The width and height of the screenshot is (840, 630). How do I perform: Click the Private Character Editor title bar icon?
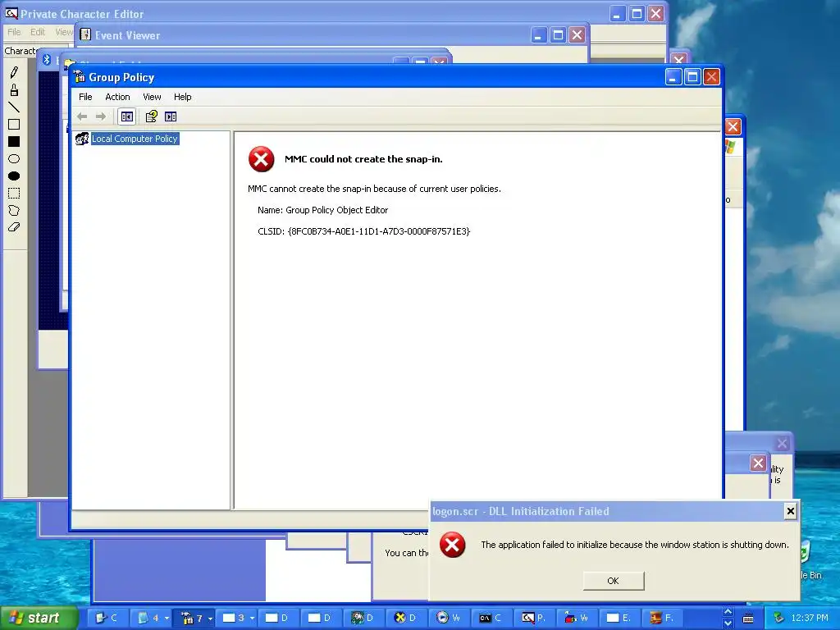pos(11,13)
